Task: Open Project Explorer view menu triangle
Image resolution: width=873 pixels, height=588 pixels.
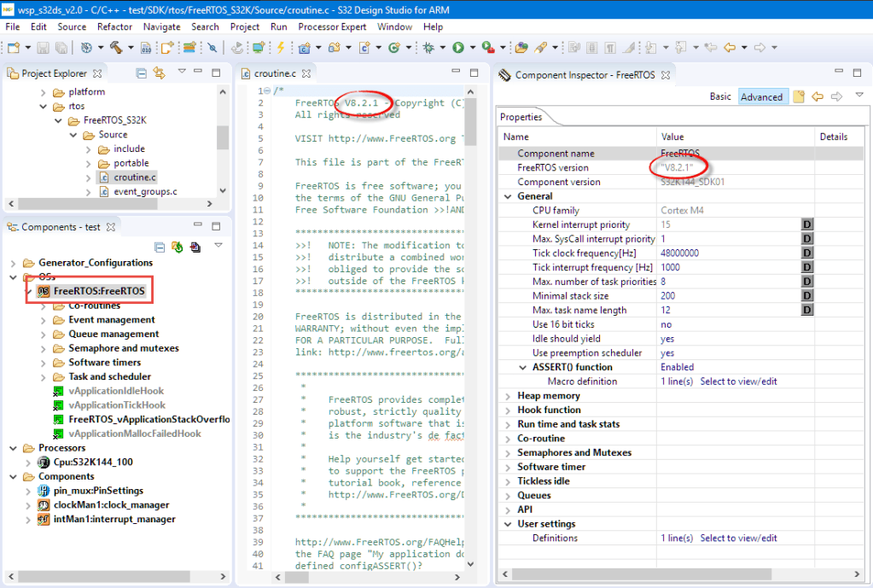Action: coord(182,72)
